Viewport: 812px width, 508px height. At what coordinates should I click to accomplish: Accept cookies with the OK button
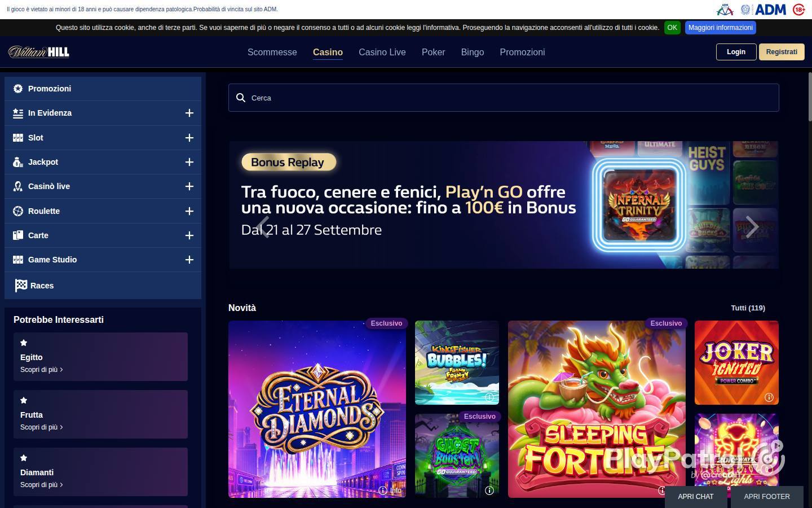pos(672,28)
